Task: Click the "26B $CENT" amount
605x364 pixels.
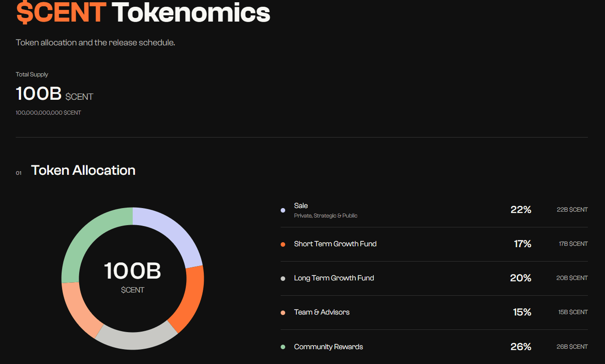Action: pos(572,346)
